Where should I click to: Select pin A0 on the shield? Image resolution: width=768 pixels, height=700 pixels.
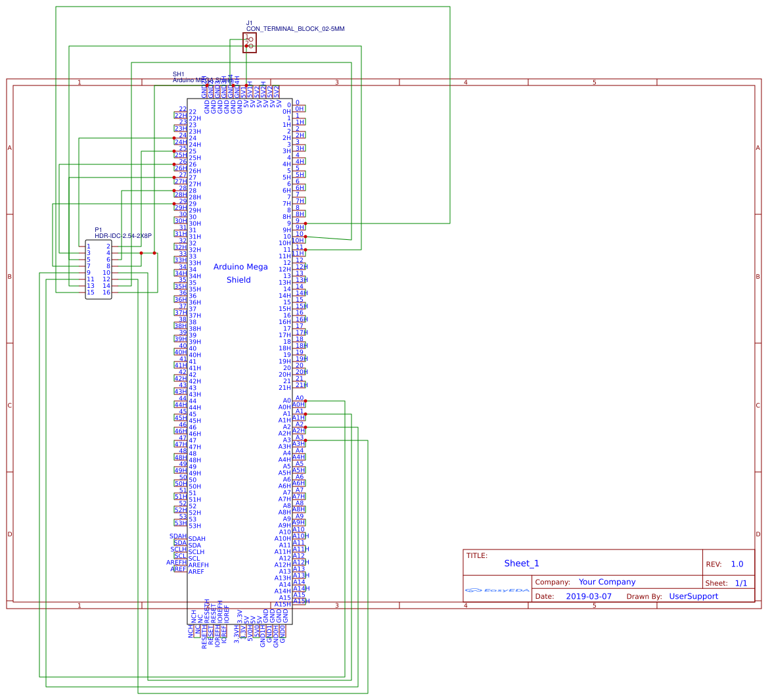[300, 398]
